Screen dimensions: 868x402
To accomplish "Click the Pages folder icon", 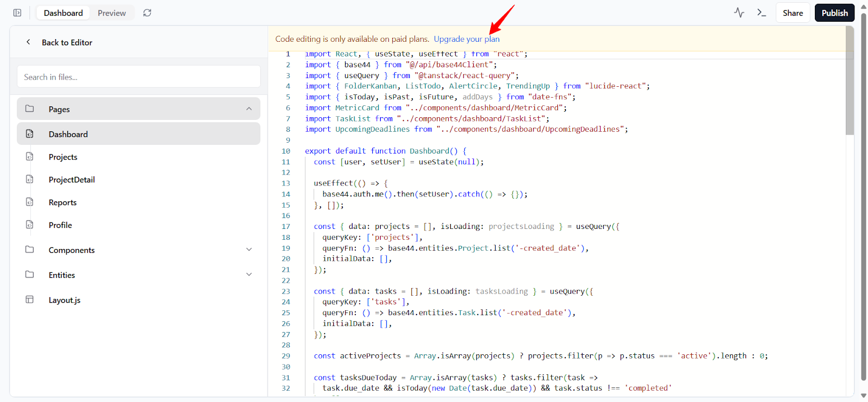I will tap(30, 109).
